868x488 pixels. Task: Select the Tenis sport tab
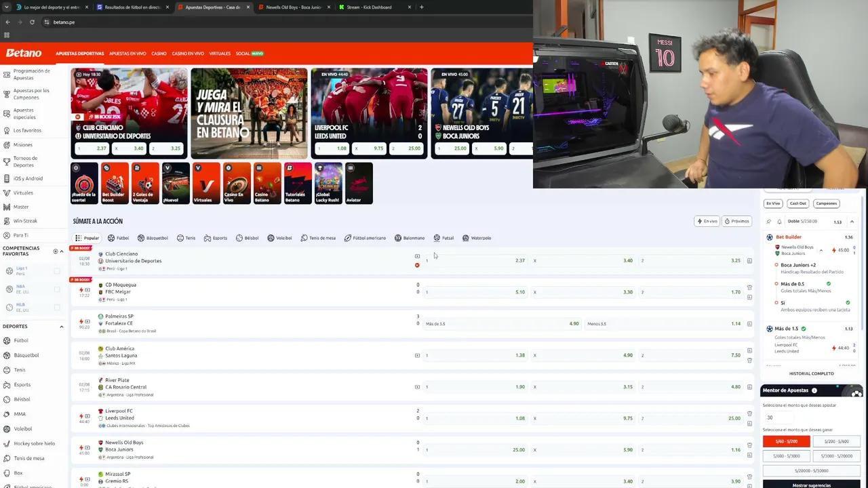(186, 238)
